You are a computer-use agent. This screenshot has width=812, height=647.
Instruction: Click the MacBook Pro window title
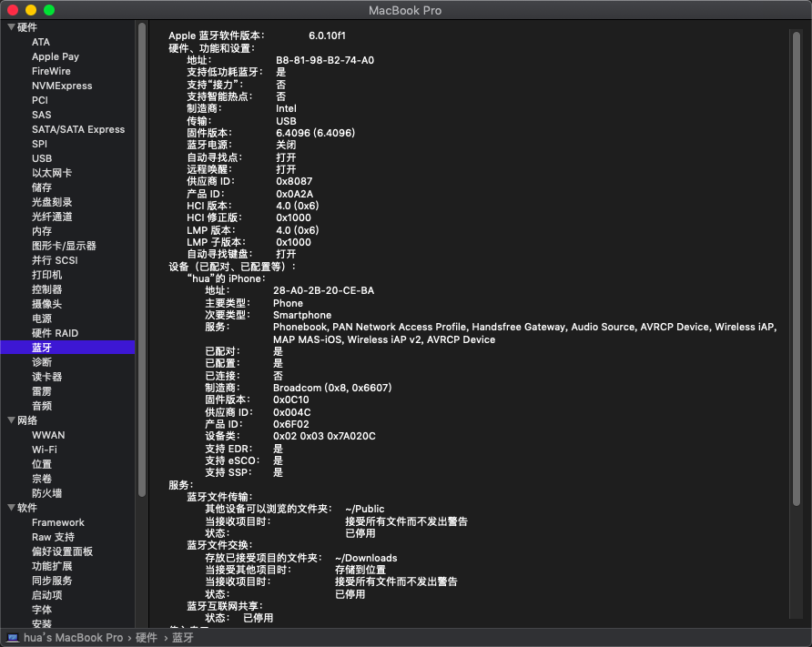pyautogui.click(x=405, y=10)
